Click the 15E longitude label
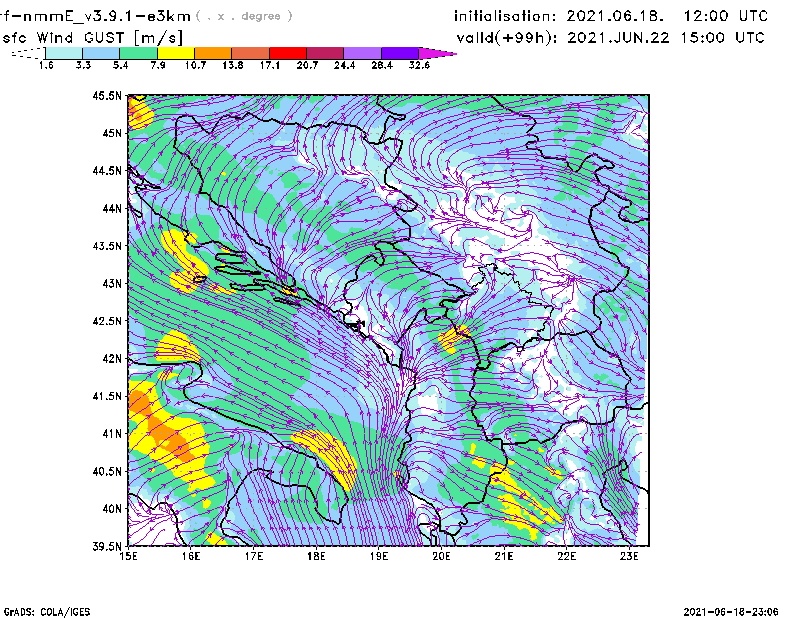Image resolution: width=800 pixels, height=618 pixels. [x=128, y=556]
